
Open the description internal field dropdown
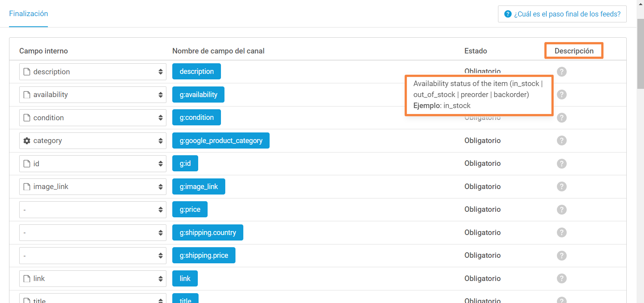pyautogui.click(x=93, y=72)
